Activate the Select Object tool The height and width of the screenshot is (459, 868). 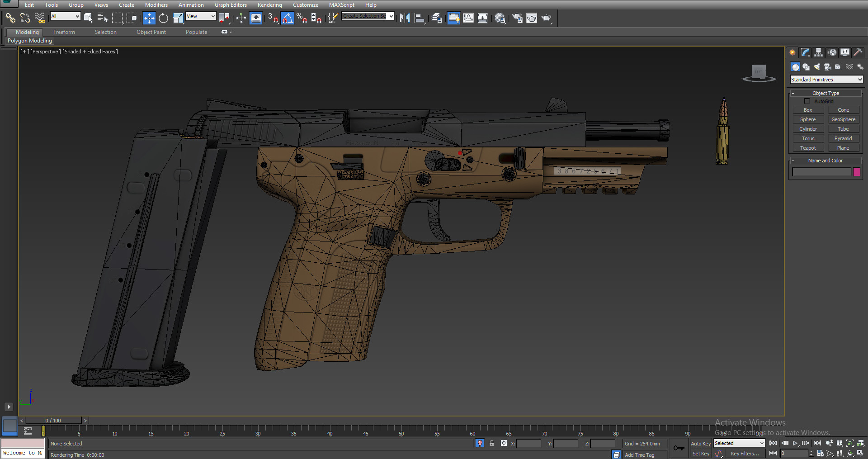(88, 18)
